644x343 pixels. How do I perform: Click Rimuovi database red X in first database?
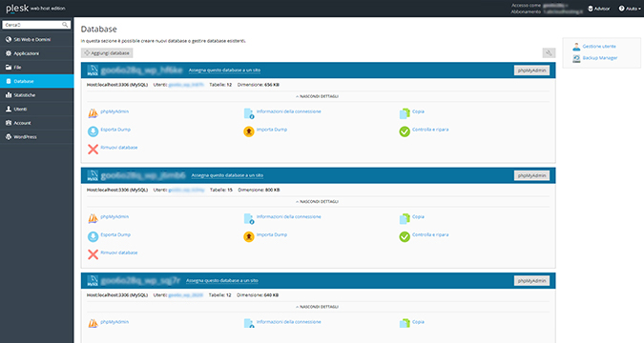[x=93, y=149]
